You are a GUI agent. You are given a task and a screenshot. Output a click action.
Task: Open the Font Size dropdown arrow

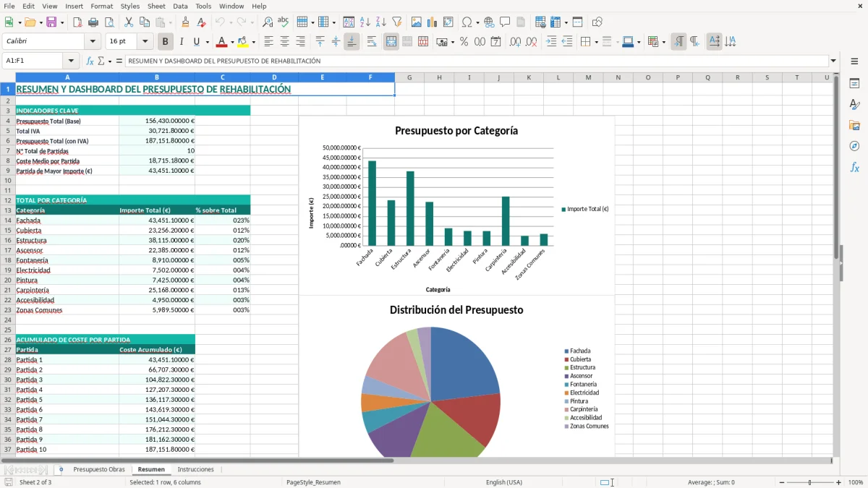click(x=145, y=42)
